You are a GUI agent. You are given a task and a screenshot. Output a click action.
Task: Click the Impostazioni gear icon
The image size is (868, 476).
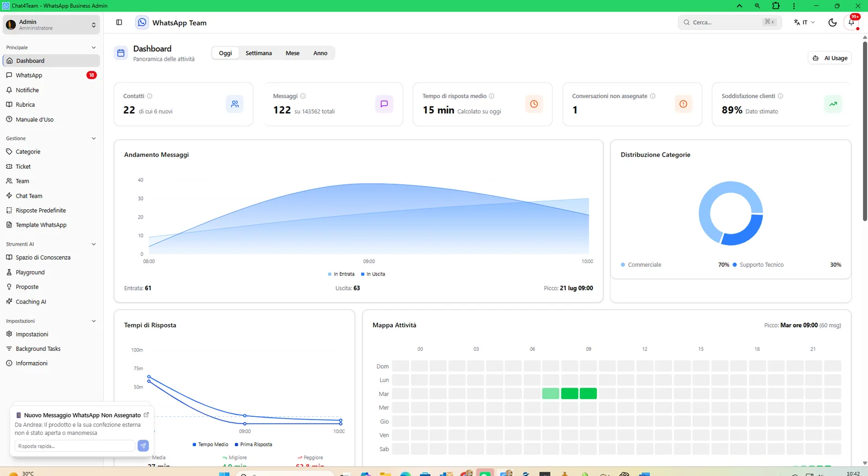[9, 334]
